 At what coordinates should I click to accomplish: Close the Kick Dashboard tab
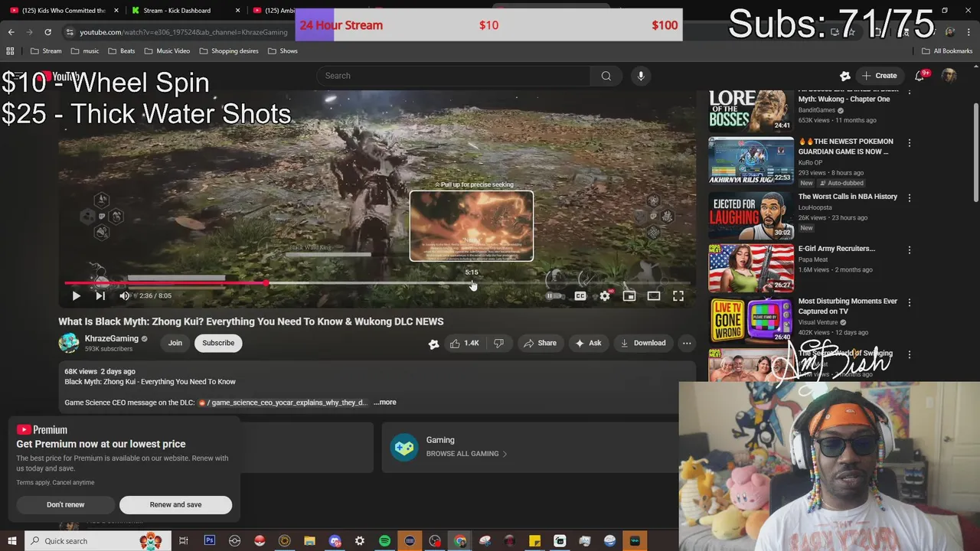237,11
